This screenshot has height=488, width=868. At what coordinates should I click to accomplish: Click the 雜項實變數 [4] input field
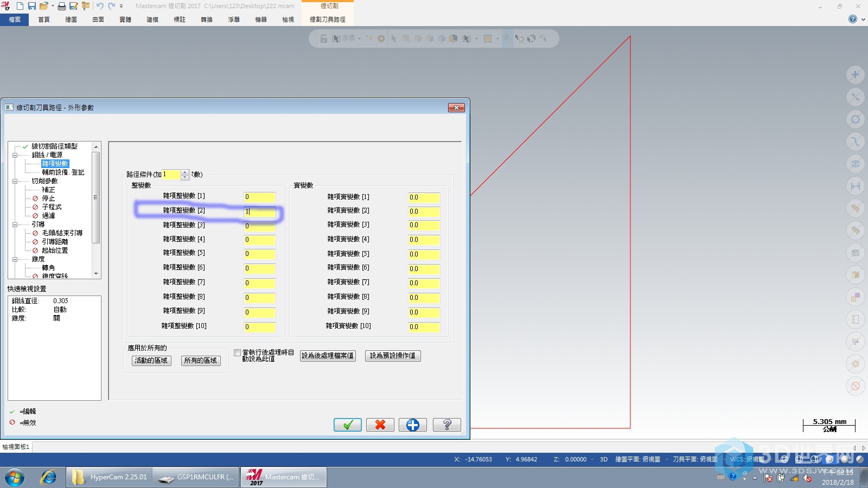tap(424, 240)
